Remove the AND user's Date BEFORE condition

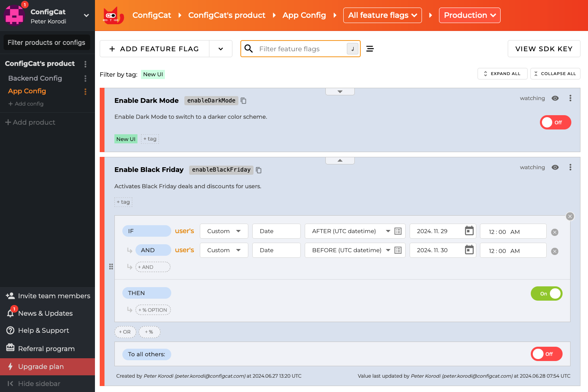point(555,251)
